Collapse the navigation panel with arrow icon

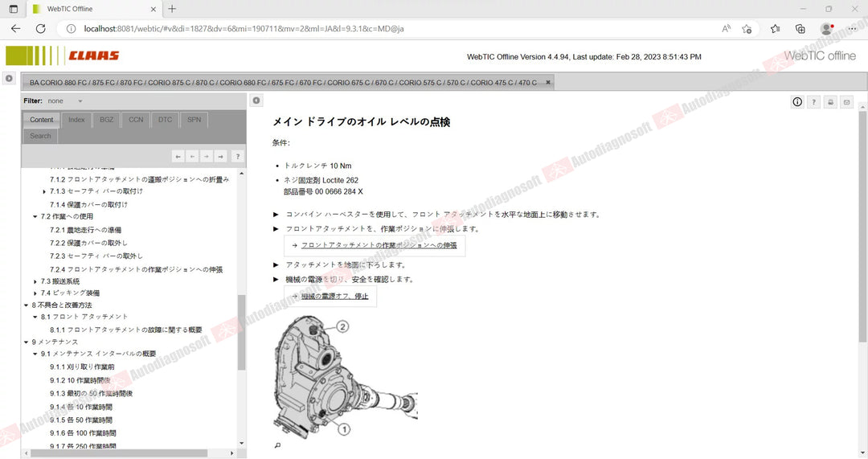[256, 100]
